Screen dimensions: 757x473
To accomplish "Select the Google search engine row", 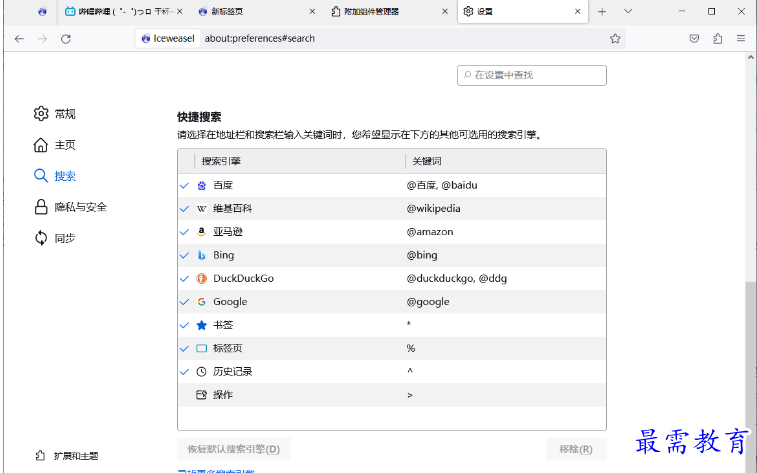I will [392, 302].
